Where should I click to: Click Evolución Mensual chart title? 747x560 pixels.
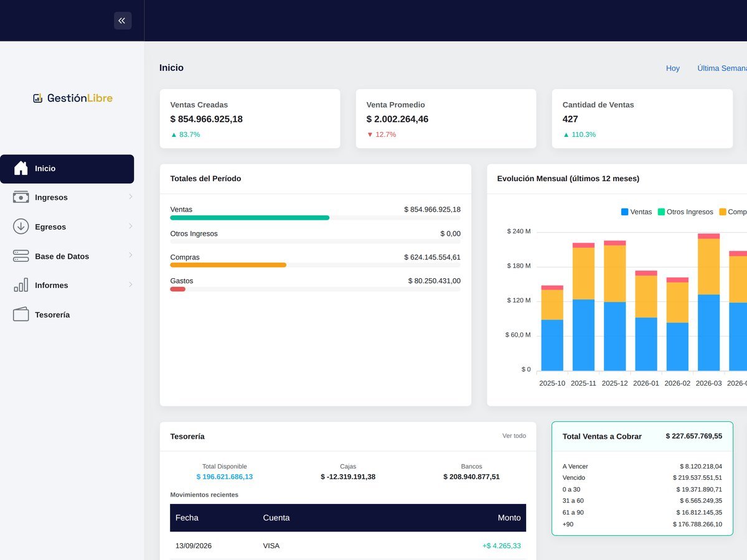pyautogui.click(x=568, y=179)
